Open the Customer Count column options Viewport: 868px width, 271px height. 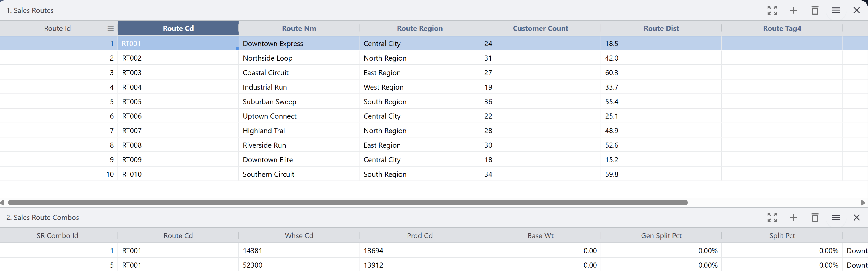pyautogui.click(x=540, y=28)
